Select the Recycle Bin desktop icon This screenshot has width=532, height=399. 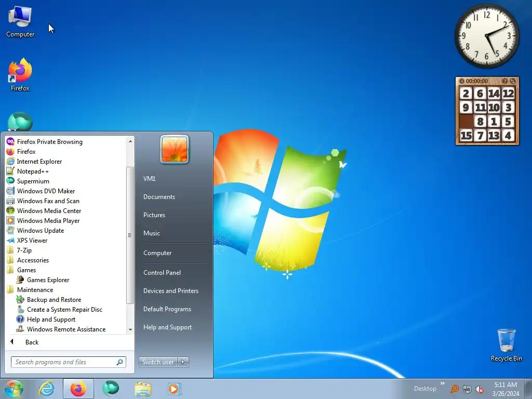point(506,345)
